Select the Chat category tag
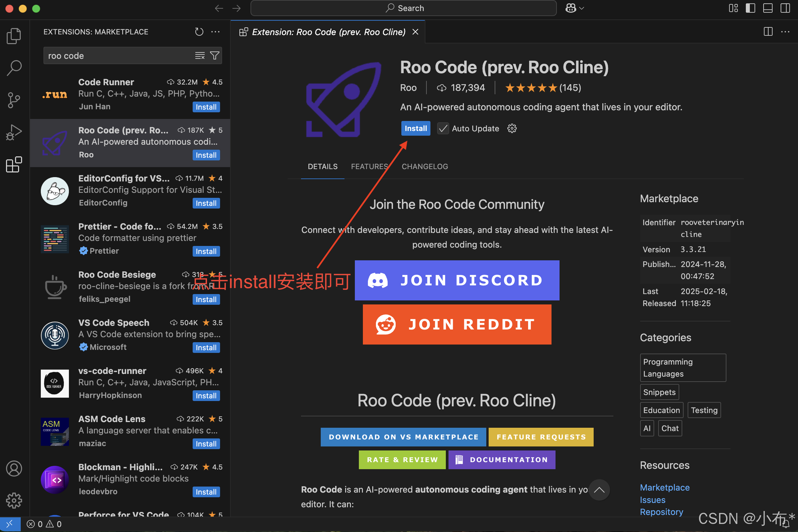798x532 pixels. coord(670,428)
